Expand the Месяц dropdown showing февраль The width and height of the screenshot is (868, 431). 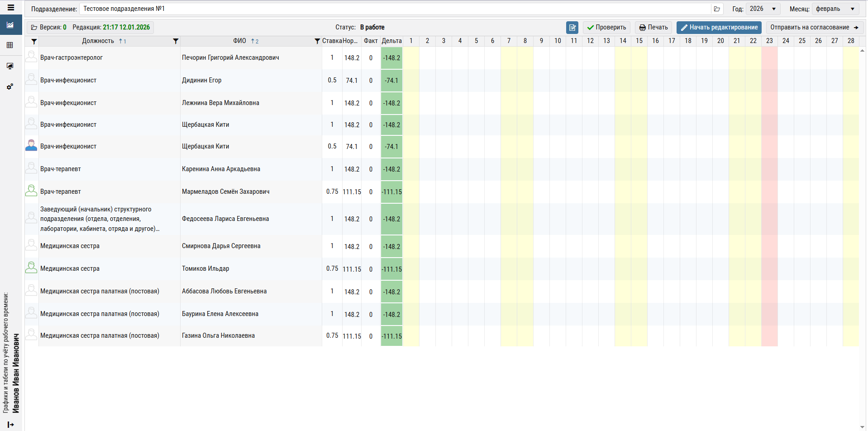click(x=835, y=9)
